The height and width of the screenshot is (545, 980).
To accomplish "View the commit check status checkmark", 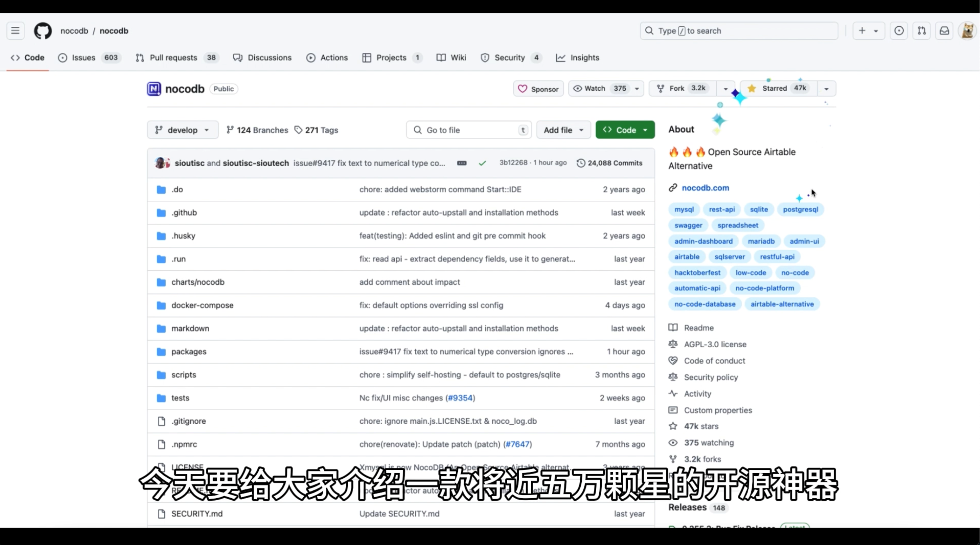I will click(x=482, y=163).
